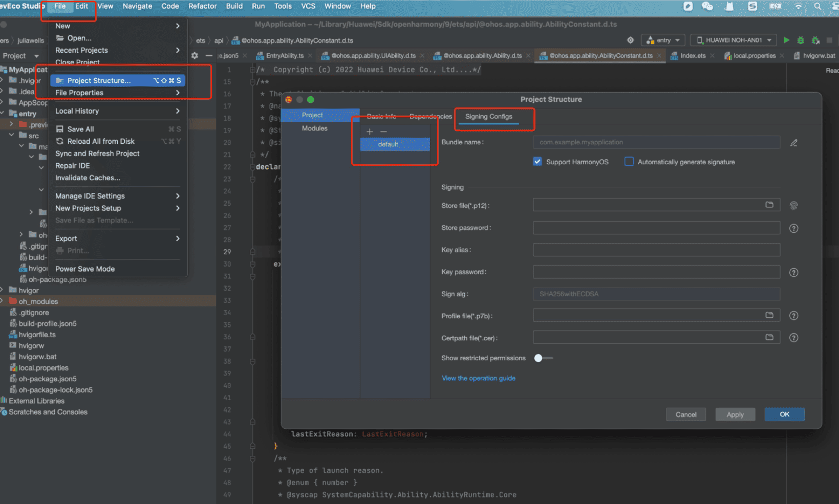Viewport: 839px width, 504px height.
Task: Open the Sogou input menu bar icon
Action: (752, 6)
